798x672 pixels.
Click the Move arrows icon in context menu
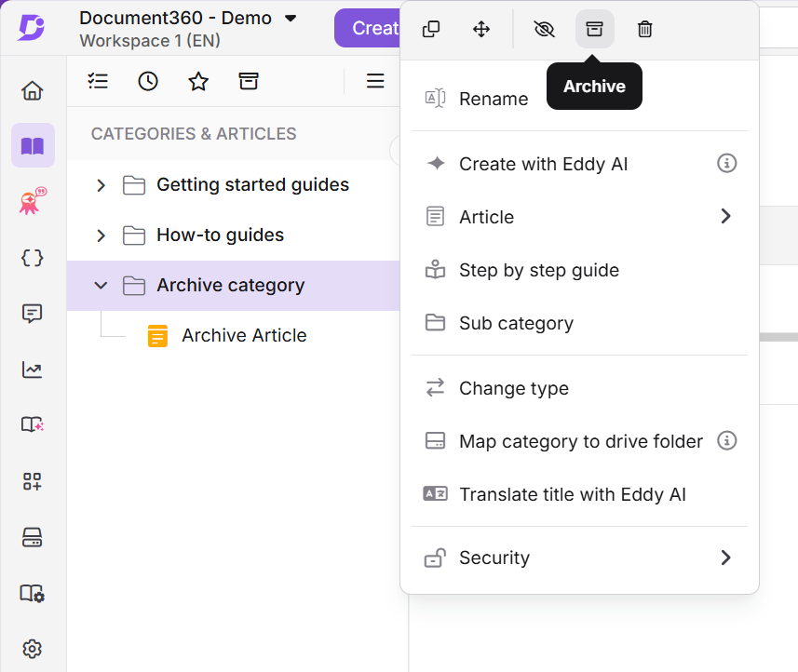click(481, 29)
